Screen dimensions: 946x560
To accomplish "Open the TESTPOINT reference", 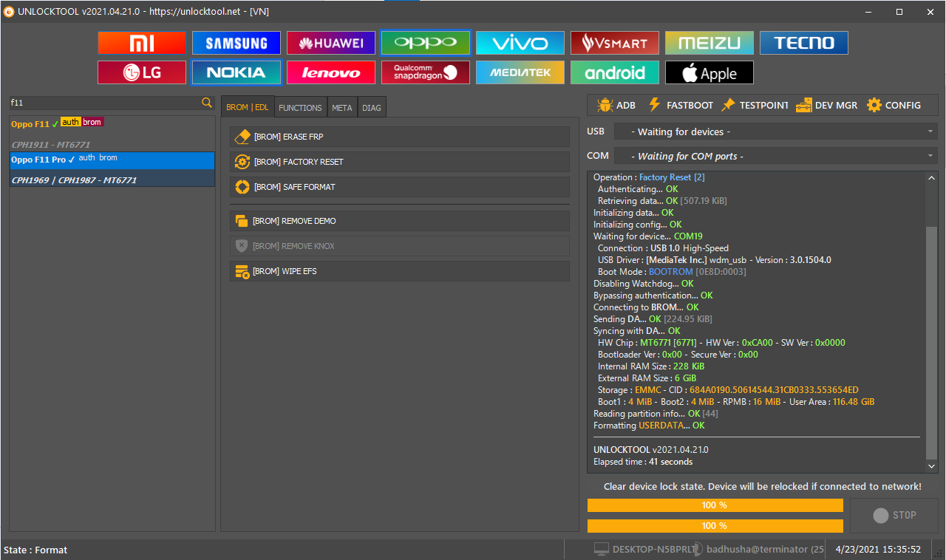I will [755, 105].
